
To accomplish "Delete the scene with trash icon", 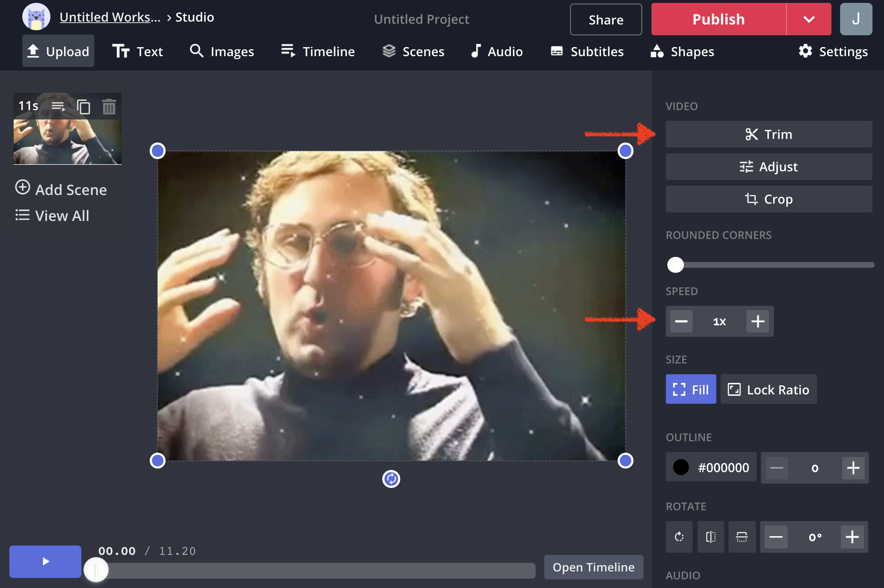I will (109, 107).
